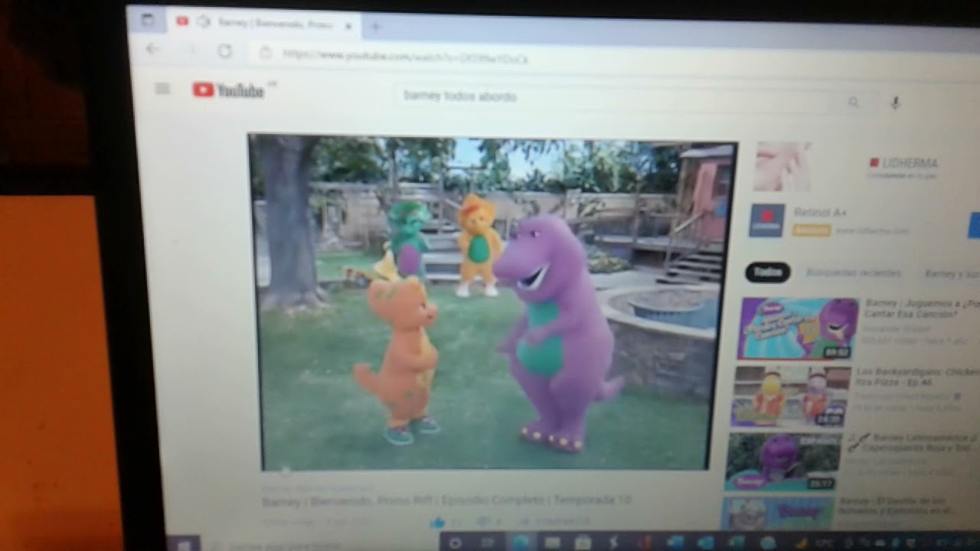Viewport: 980px width, 551px height.
Task: Open a new browser tab
Action: tap(375, 27)
